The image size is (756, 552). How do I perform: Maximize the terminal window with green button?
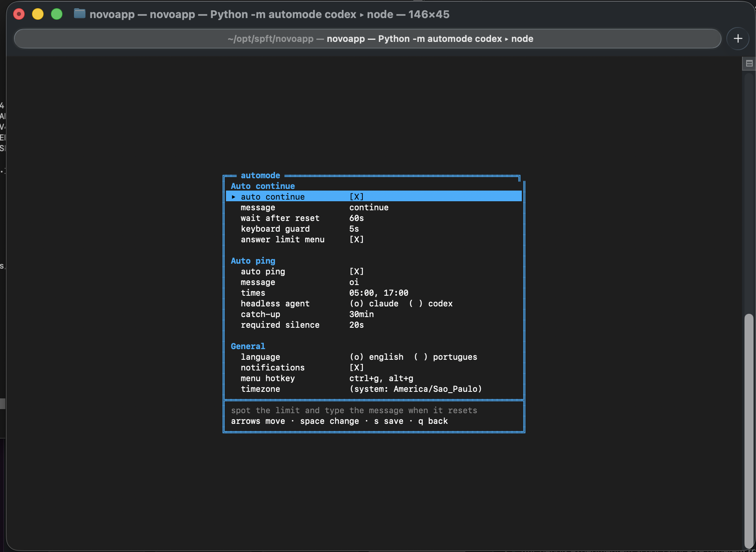[x=57, y=14]
